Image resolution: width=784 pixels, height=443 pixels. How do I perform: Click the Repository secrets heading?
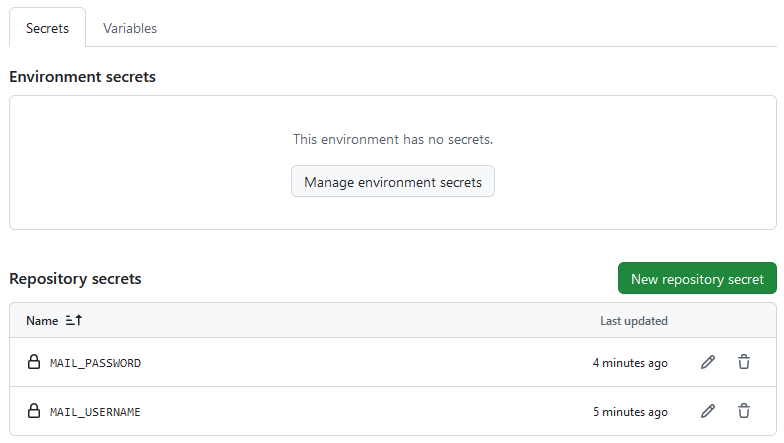point(76,278)
